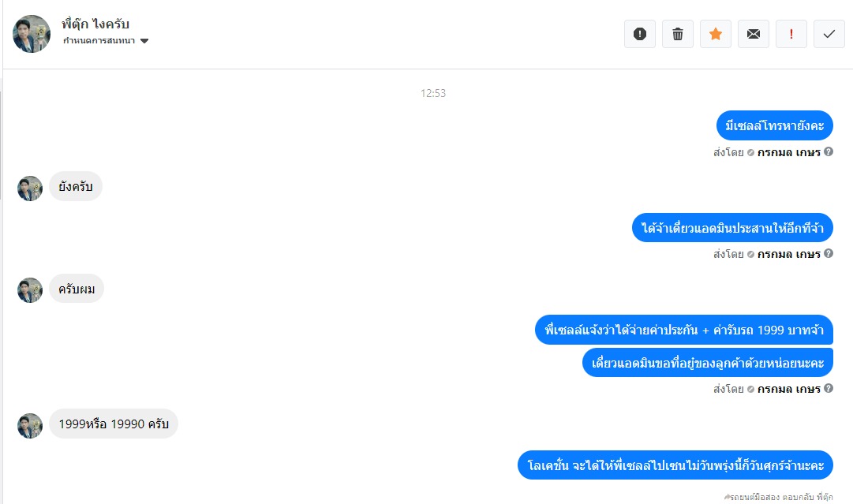The image size is (853, 504).
Task: Open กำหนดการสนทนา conversation assignment label
Action: tap(99, 41)
